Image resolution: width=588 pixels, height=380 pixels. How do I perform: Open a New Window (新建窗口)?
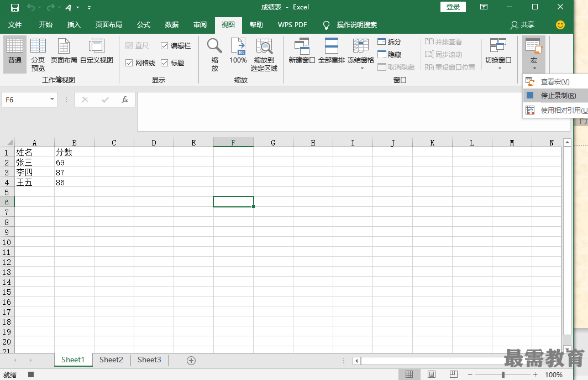pos(302,50)
